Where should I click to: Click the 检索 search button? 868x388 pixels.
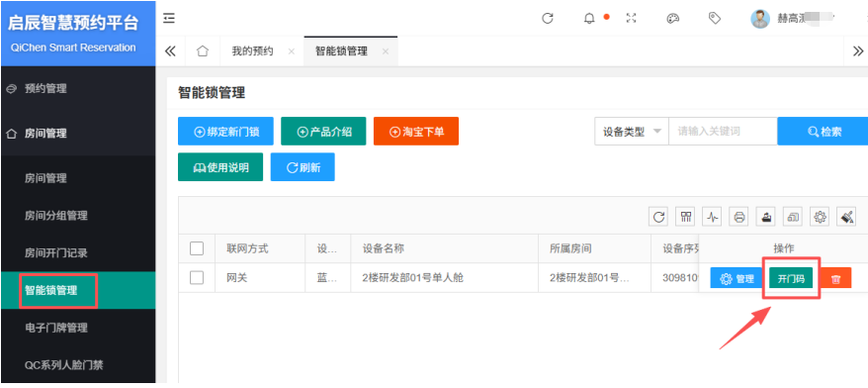pyautogui.click(x=823, y=132)
